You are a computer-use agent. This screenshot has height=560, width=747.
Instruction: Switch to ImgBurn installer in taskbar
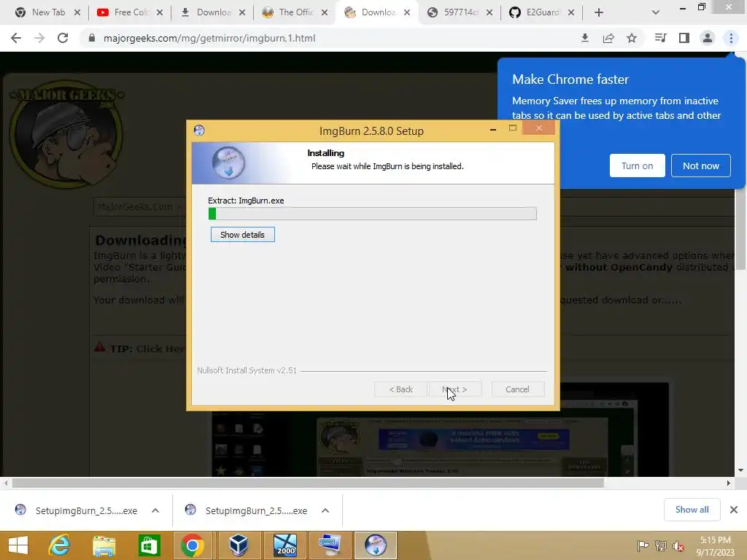[376, 545]
